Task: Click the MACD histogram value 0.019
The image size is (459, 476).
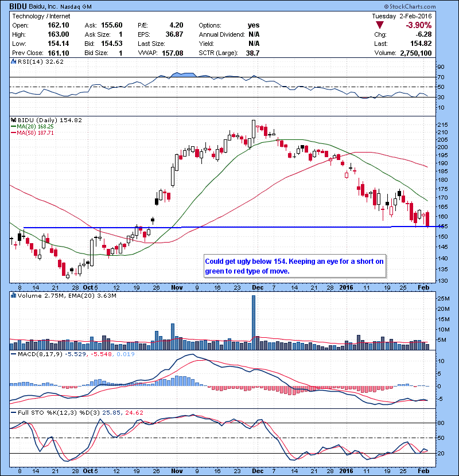Action: (x=126, y=354)
